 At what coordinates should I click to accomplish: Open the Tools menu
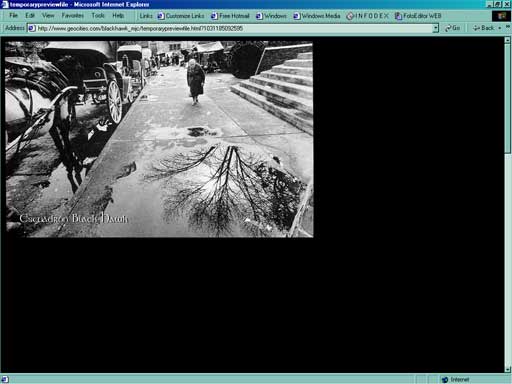(98, 16)
